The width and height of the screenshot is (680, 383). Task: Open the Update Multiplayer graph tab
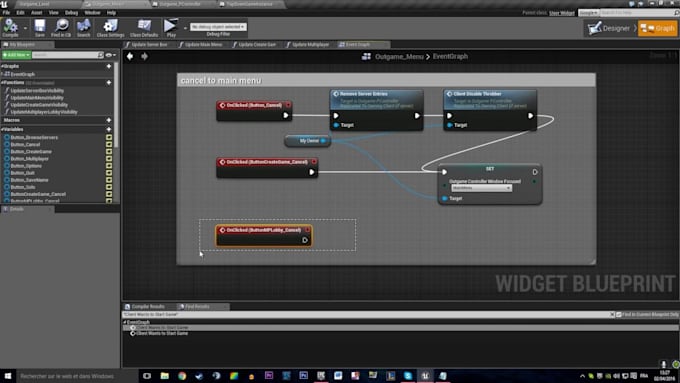pyautogui.click(x=310, y=45)
